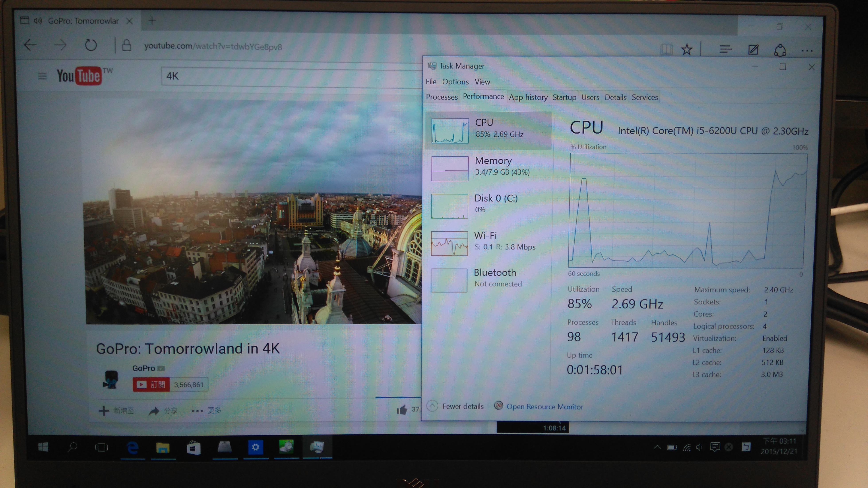The image size is (868, 488).
Task: Open Edge More actions ellipsis menu
Action: (x=807, y=51)
